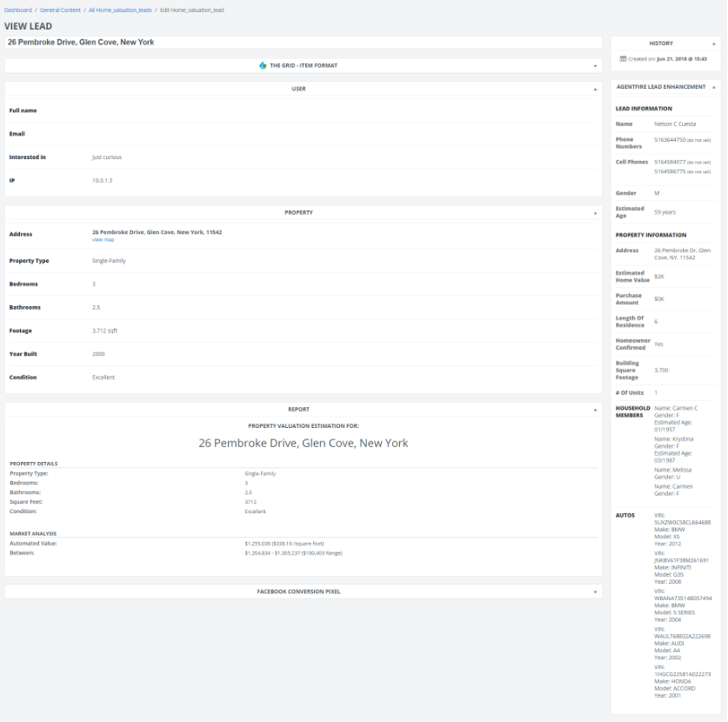Collapse AgentFire Lead Enhancement panel arrow
The height and width of the screenshot is (722, 728).
[714, 88]
